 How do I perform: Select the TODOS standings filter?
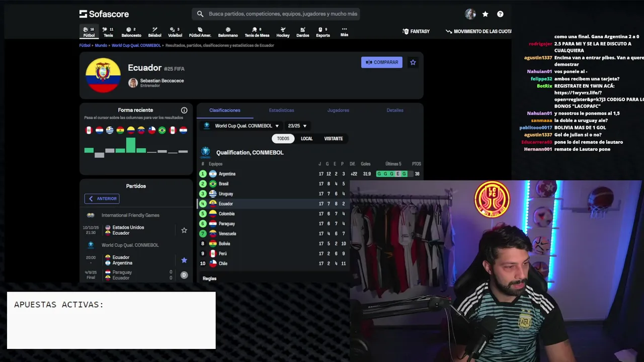pyautogui.click(x=283, y=139)
